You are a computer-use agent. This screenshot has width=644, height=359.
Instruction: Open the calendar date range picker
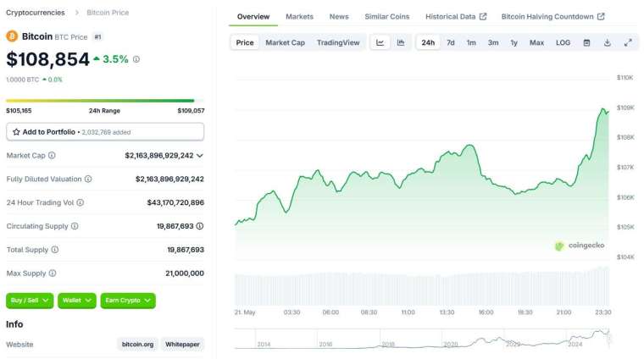coord(586,42)
